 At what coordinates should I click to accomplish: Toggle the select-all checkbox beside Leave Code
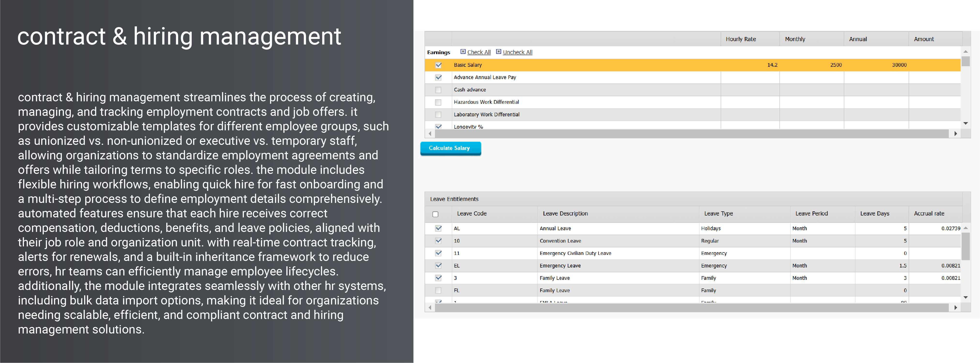(x=435, y=214)
